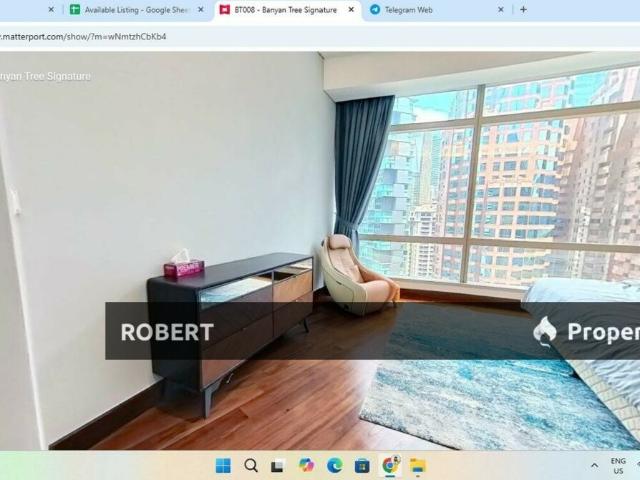Open the Windows Start menu
The height and width of the screenshot is (480, 640).
(223, 465)
